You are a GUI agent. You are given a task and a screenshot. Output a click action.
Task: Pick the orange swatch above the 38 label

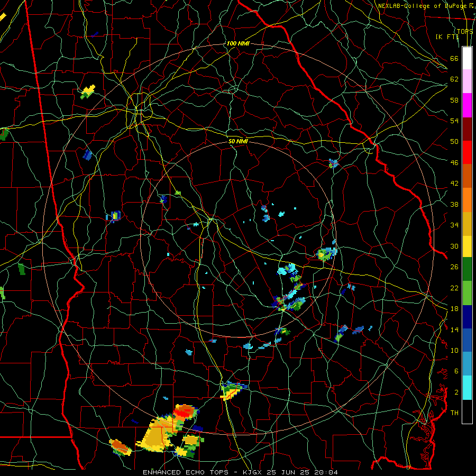point(467,199)
